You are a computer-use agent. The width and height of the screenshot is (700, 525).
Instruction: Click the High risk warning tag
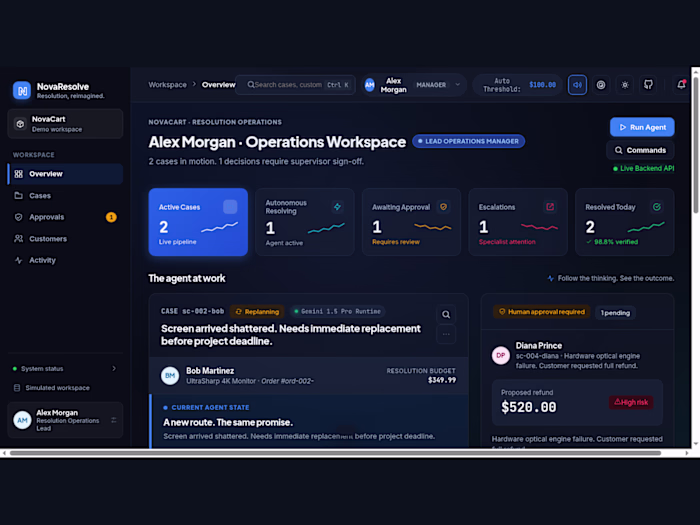click(x=631, y=402)
